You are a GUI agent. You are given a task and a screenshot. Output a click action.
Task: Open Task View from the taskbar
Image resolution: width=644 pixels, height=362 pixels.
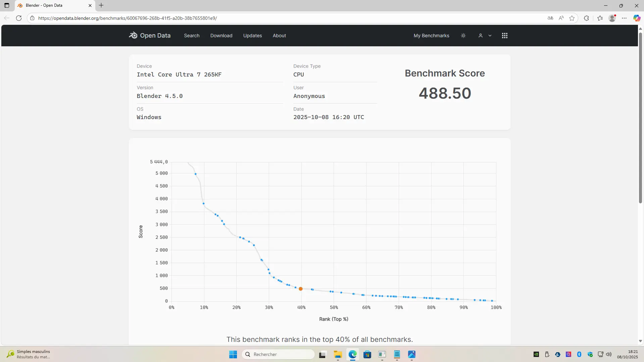(x=323, y=354)
